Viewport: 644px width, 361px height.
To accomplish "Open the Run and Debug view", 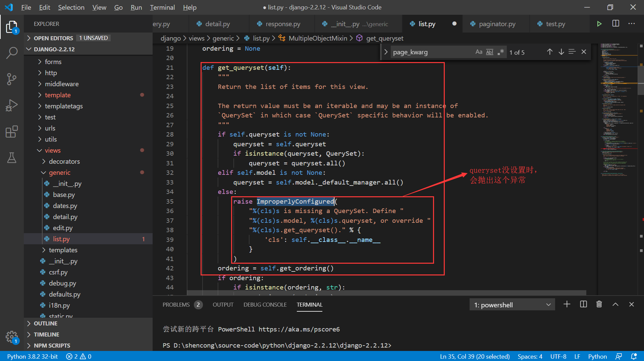I will click(x=12, y=105).
